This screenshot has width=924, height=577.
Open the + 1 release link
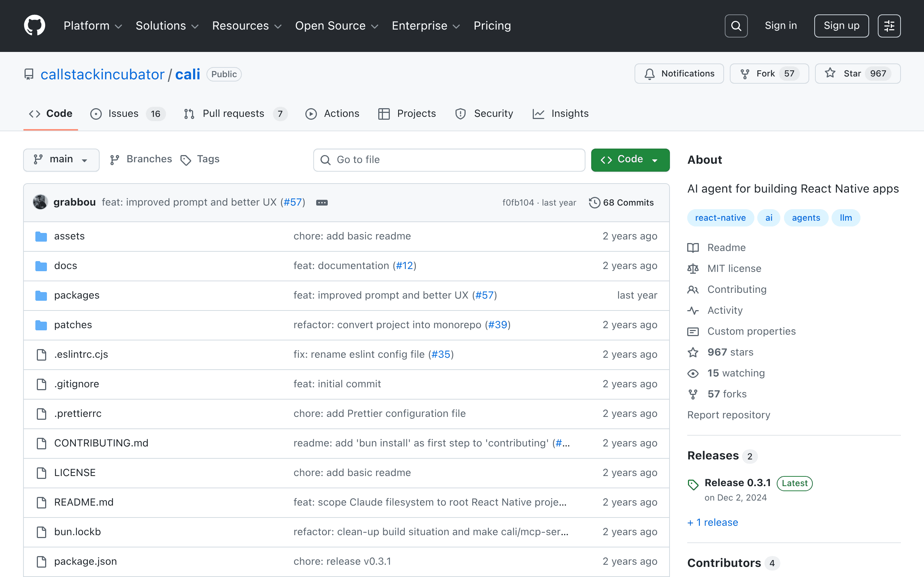(712, 523)
